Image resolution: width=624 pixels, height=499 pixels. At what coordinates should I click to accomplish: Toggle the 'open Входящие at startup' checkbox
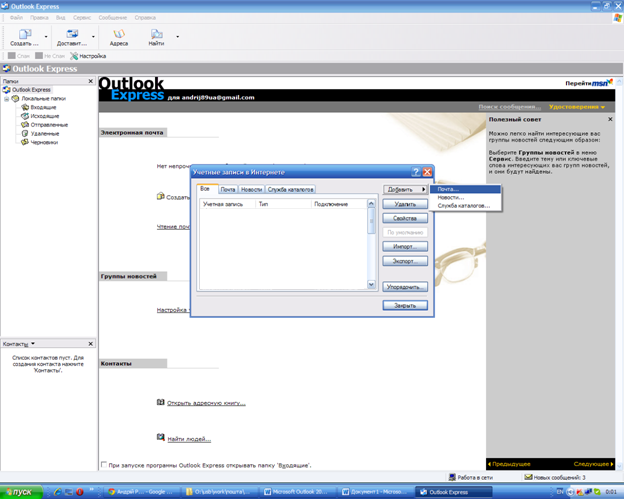(104, 464)
